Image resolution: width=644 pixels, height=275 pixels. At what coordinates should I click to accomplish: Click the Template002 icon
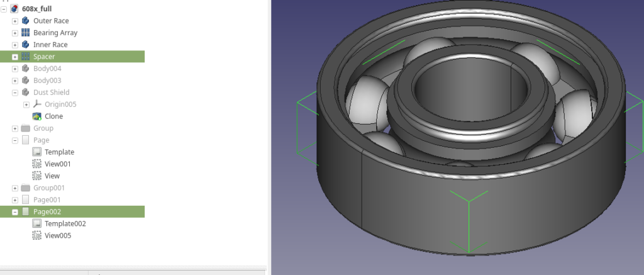[37, 223]
